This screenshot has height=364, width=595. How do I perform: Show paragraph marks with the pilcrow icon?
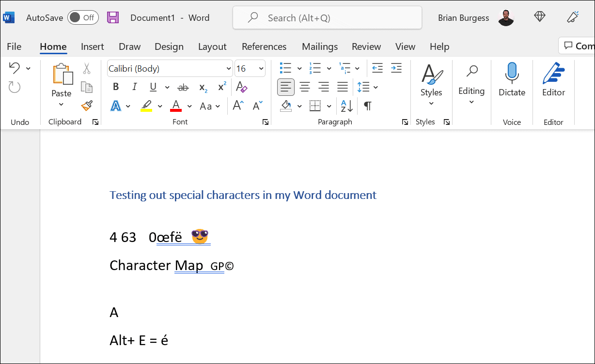367,106
